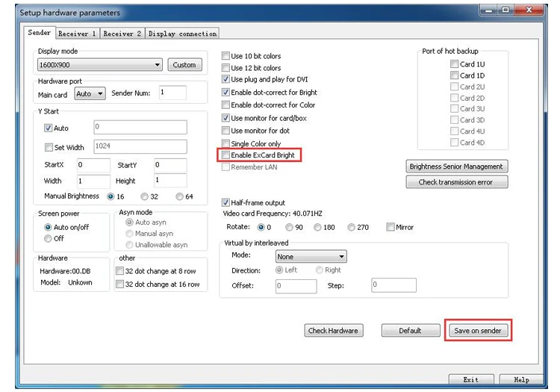
Task: Open the Display connection tab
Action: 182,34
